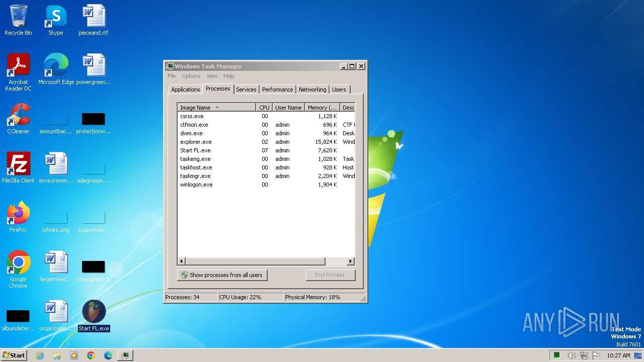Screen dimensions: 644x362
Task: Switch to the Networking tab
Action: [312, 89]
